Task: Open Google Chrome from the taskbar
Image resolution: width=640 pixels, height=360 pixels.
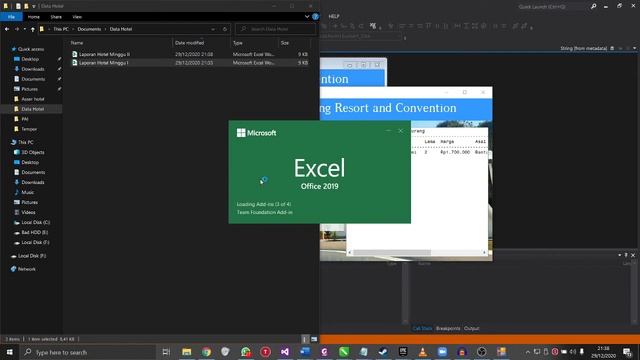Action: [206, 352]
